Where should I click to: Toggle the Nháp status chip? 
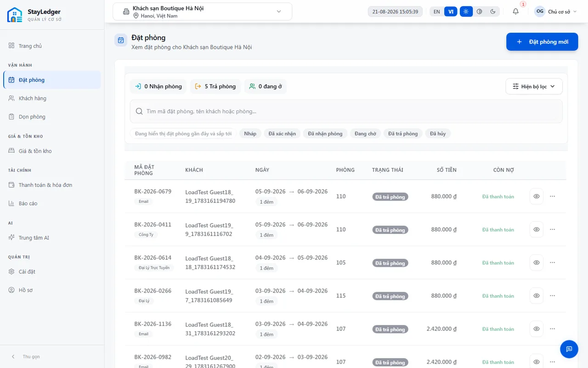pyautogui.click(x=250, y=133)
